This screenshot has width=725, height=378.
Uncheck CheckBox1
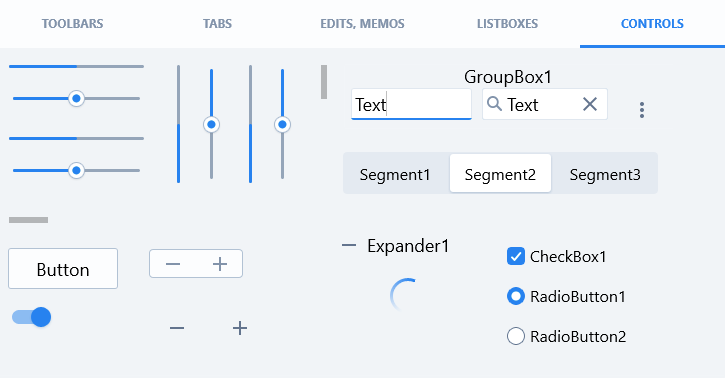(x=516, y=256)
